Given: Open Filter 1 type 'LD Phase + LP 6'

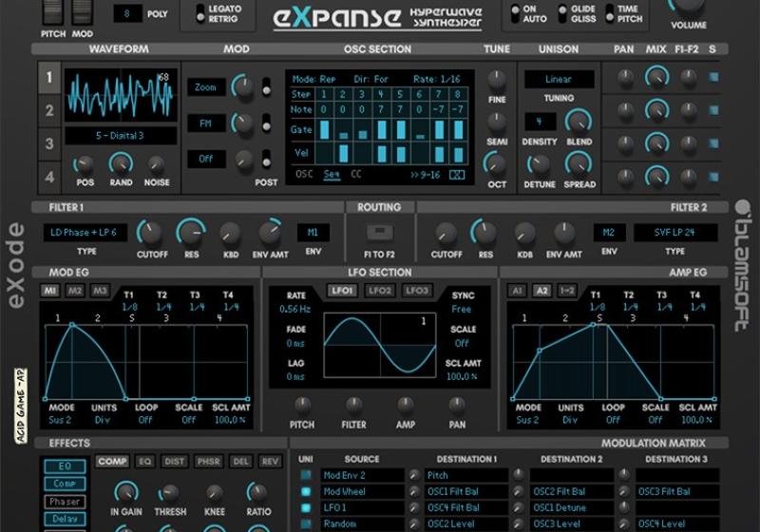Looking at the screenshot, I should pos(85,233).
